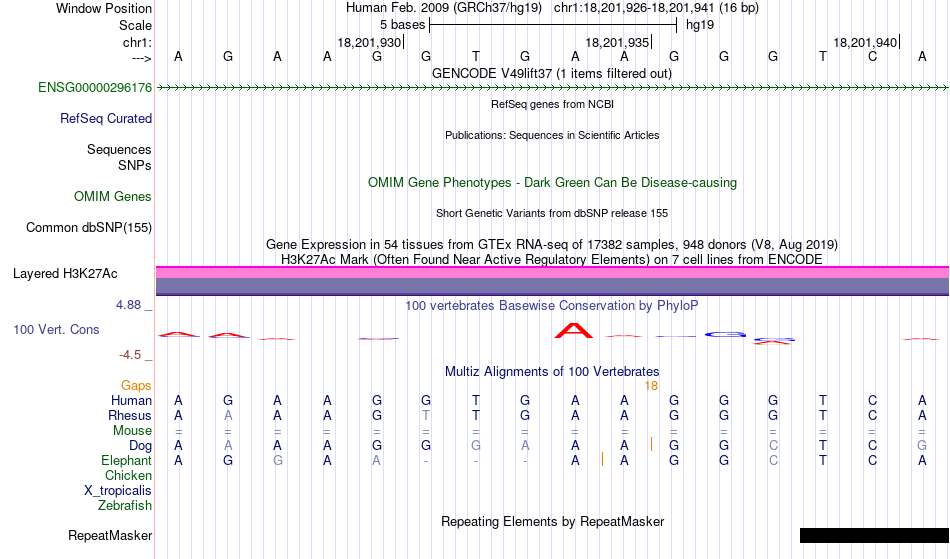Click the Zebrafish species label
Screen dimensions: 950x559
click(125, 505)
